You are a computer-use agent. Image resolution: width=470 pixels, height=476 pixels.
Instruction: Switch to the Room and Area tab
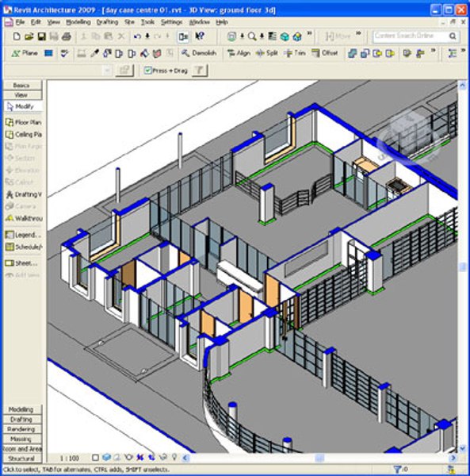(22, 448)
